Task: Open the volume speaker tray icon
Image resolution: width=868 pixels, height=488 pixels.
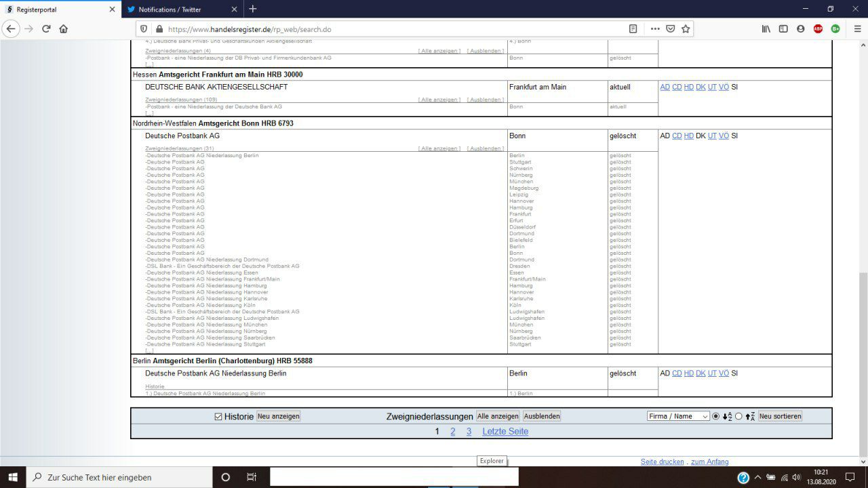Action: [x=798, y=477]
